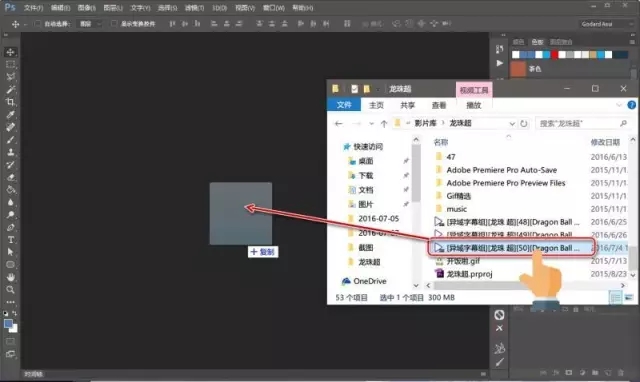640x382 pixels.
Task: Select the Move tool in the toolbox
Action: pyautogui.click(x=11, y=52)
